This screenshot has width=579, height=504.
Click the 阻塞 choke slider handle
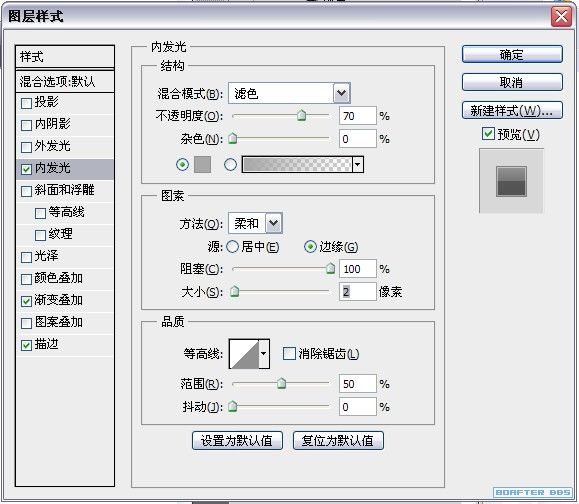330,268
